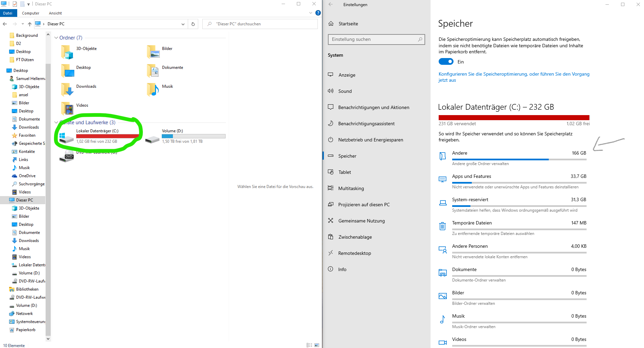Click the Speicheroptimierung konfigurieren link
The width and height of the screenshot is (644, 348).
coord(514,77)
